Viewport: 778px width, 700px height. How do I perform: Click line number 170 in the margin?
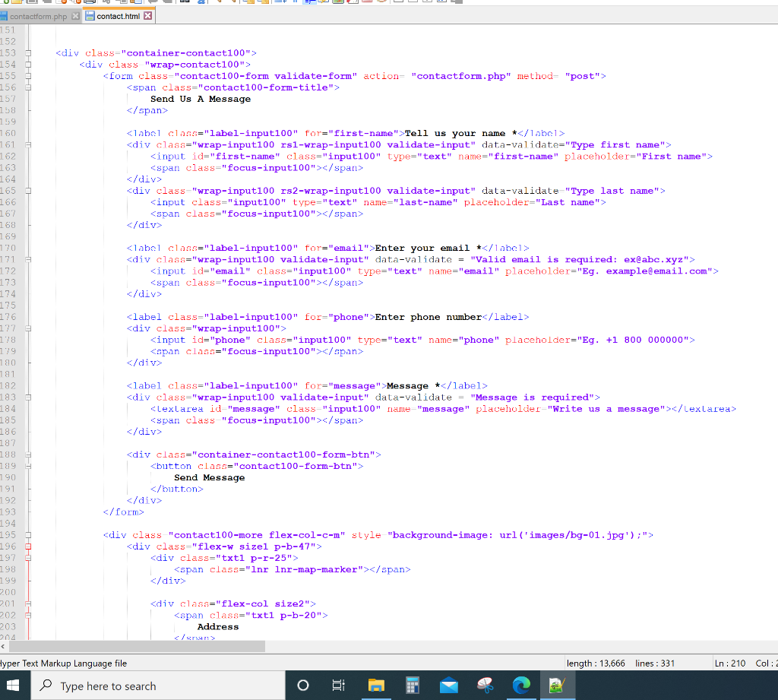tap(8, 248)
